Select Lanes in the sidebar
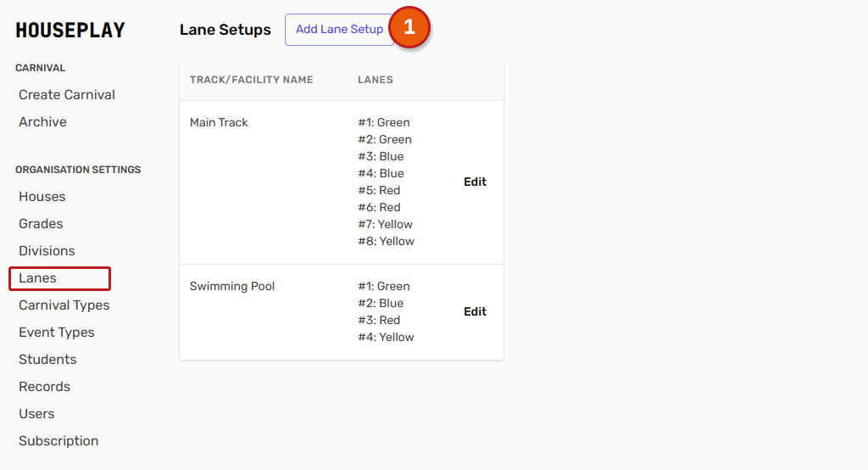Image resolution: width=868 pixels, height=470 pixels. tap(38, 278)
